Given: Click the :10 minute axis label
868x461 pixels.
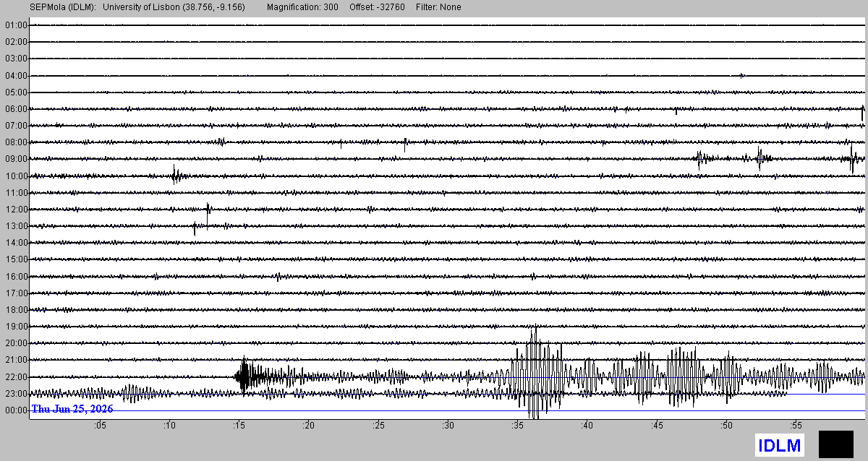Looking at the screenshot, I should (x=169, y=426).
